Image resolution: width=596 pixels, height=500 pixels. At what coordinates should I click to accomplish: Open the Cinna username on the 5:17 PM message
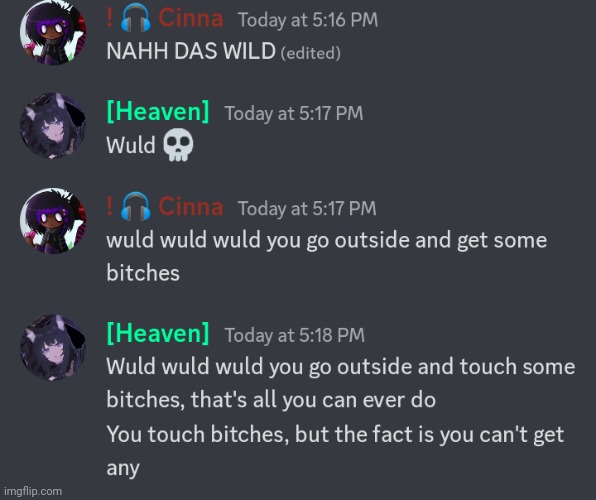190,207
